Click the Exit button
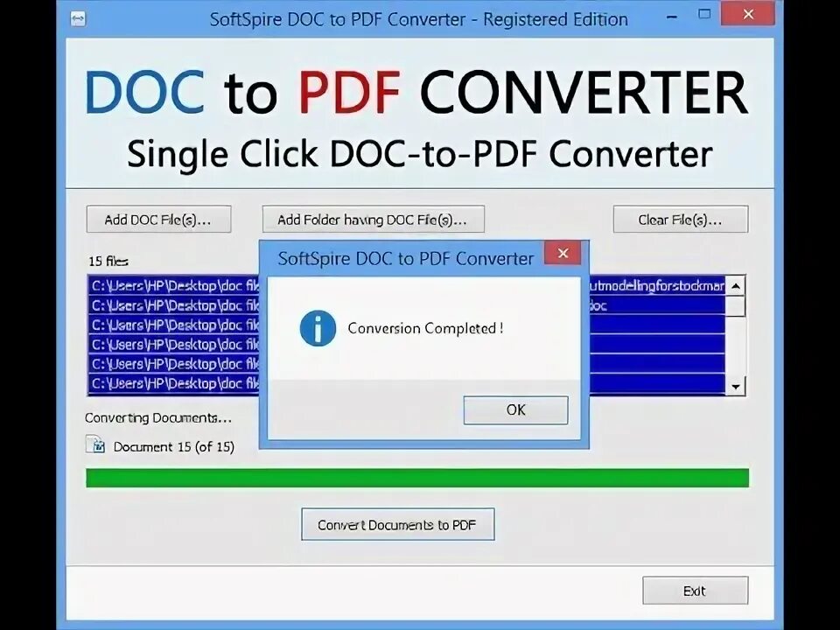The height and width of the screenshot is (630, 840). click(696, 591)
